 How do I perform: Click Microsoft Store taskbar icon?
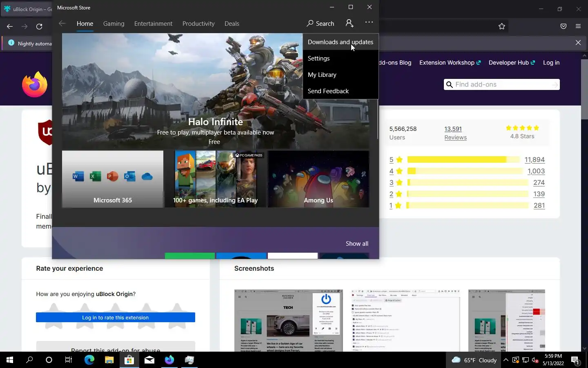coord(129,360)
